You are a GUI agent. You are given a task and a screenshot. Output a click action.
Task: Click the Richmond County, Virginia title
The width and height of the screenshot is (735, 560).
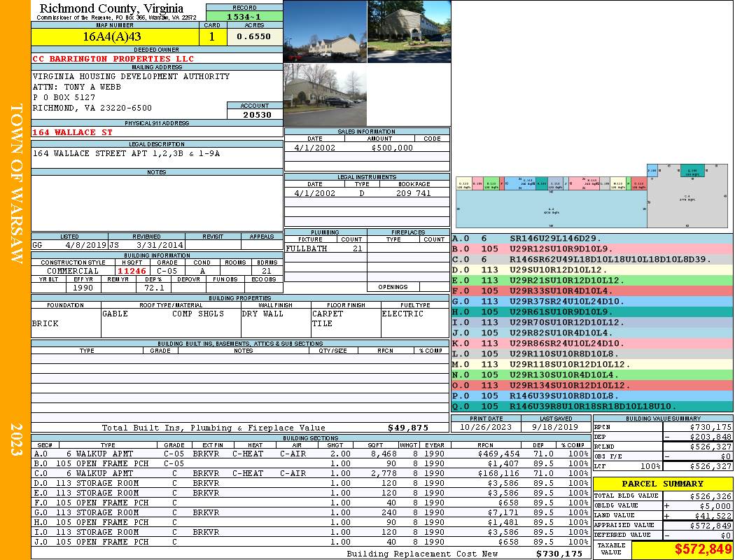[111, 8]
